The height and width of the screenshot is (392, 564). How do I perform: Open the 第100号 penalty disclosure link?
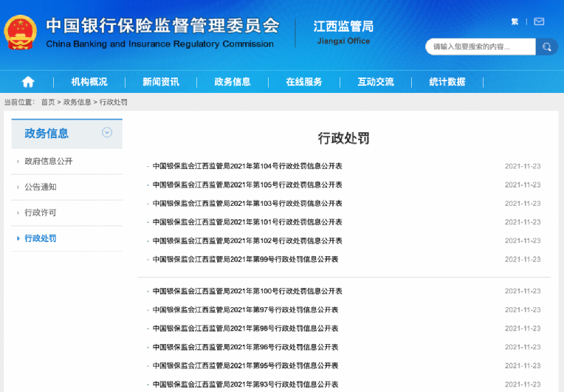[x=247, y=291]
